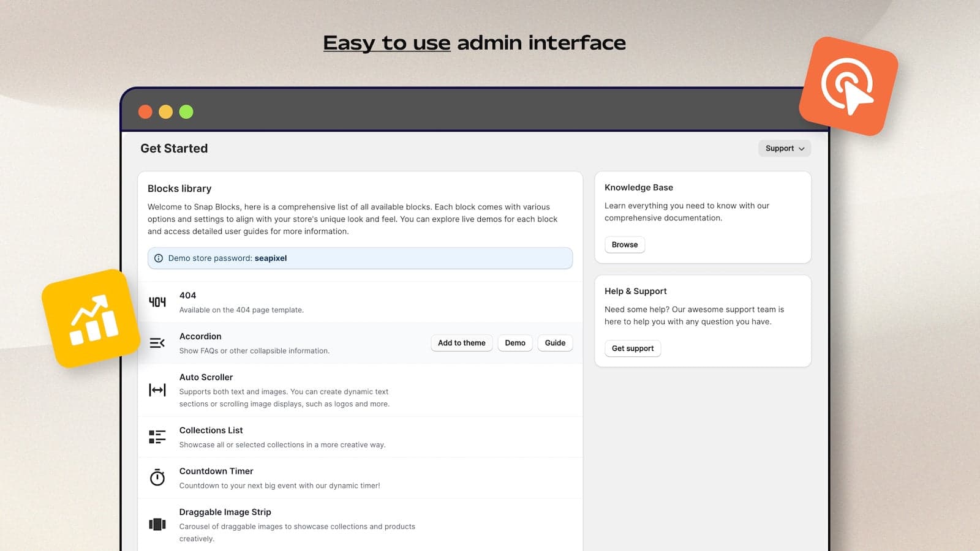Screen dimensions: 980x551
Task: Select the Auto Scroller block title
Action: (x=206, y=377)
